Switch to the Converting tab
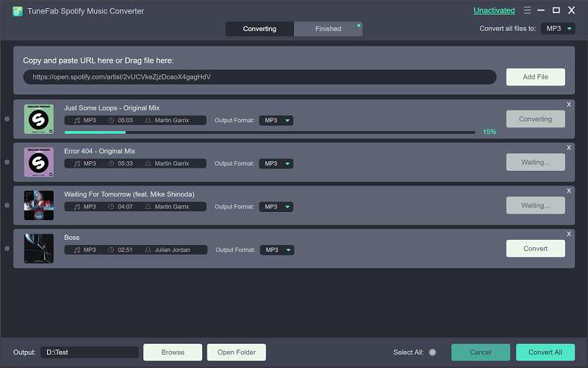This screenshot has height=368, width=588. point(259,29)
